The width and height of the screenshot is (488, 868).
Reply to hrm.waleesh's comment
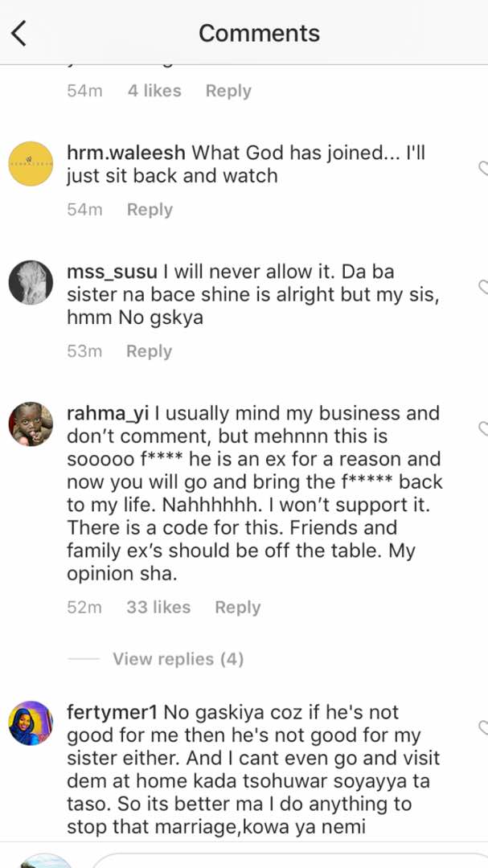150,210
